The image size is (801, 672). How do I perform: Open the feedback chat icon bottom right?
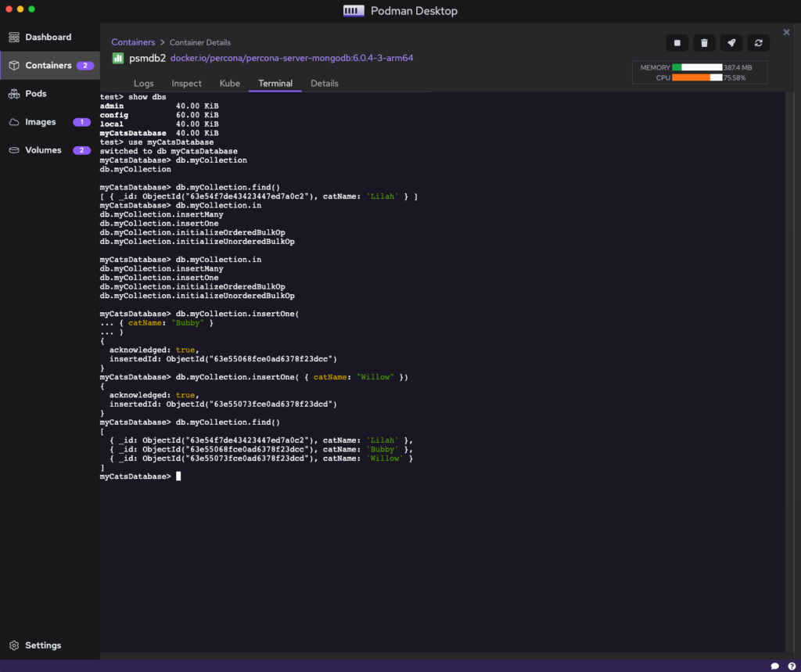click(x=774, y=666)
